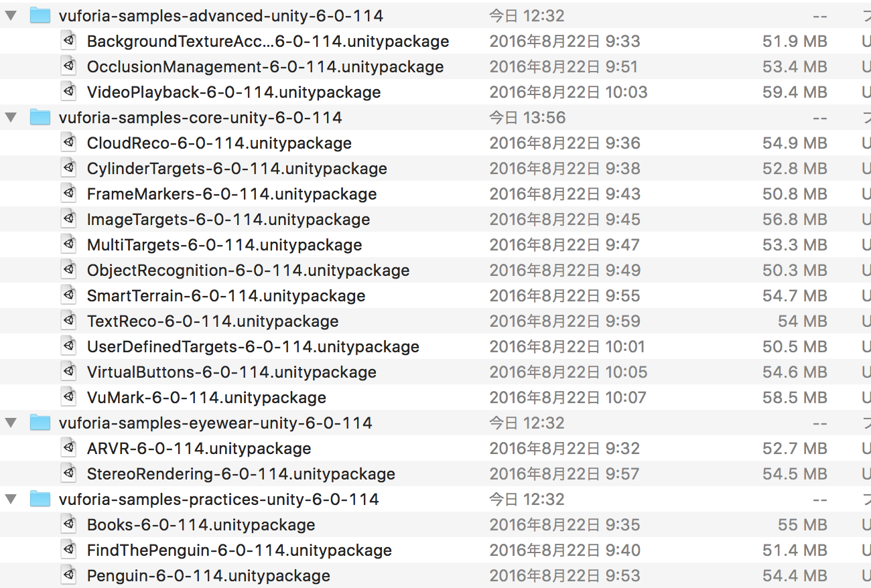Select file name CylinderTargets-6-0-114.unitypackage
Image resolution: width=871 pixels, height=588 pixels.
click(x=237, y=169)
